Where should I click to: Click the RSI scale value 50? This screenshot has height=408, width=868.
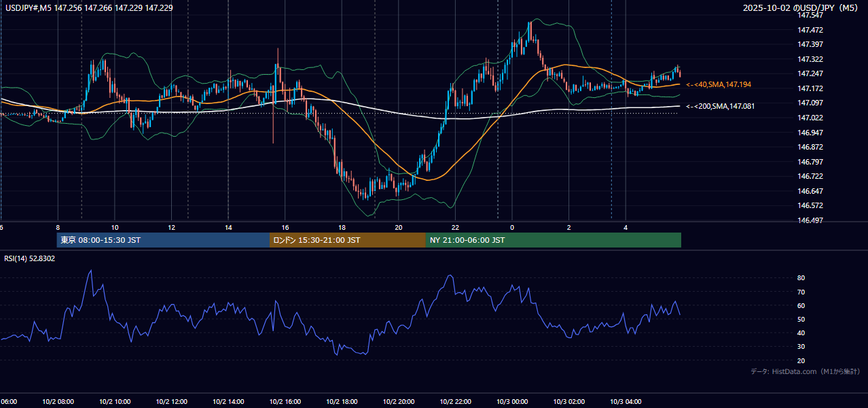click(x=801, y=319)
